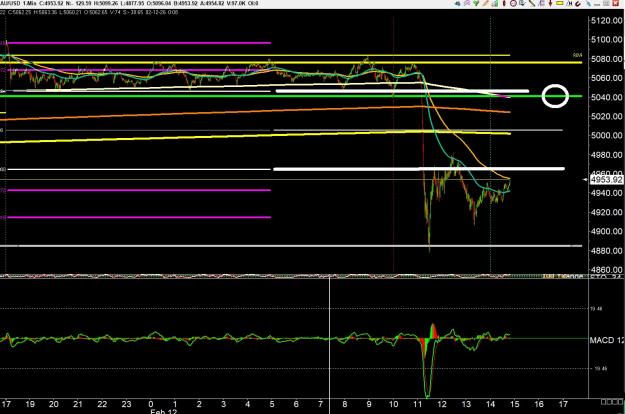
Task: Click the purple diagonal lines toolbar icon
Action: (467, 3)
